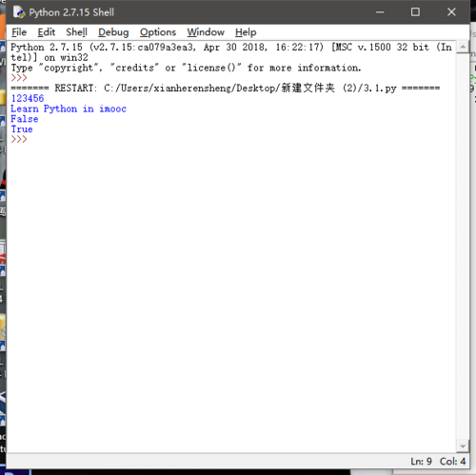Click the first >>> prompt
This screenshot has height=475, width=476.
tap(19, 78)
